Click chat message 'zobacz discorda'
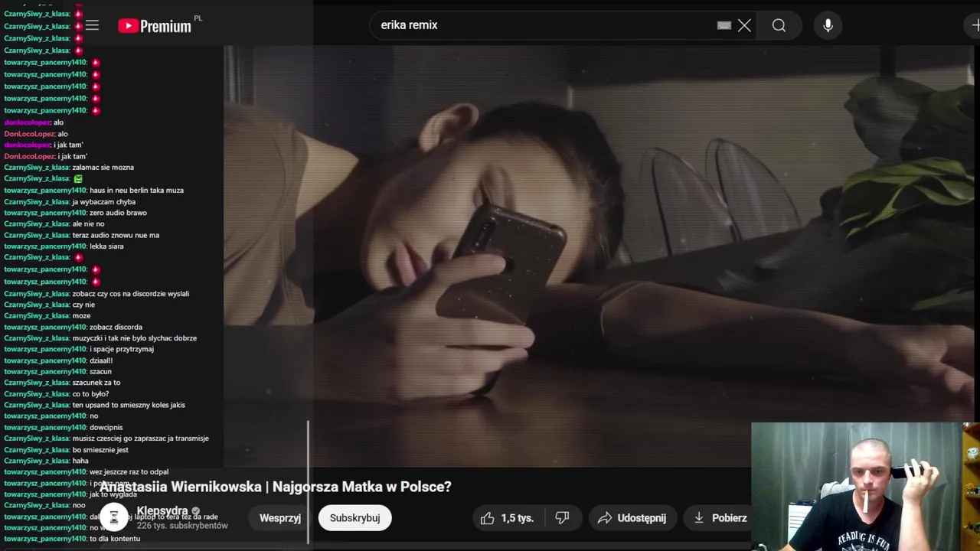This screenshot has width=980, height=551. pyautogui.click(x=116, y=328)
